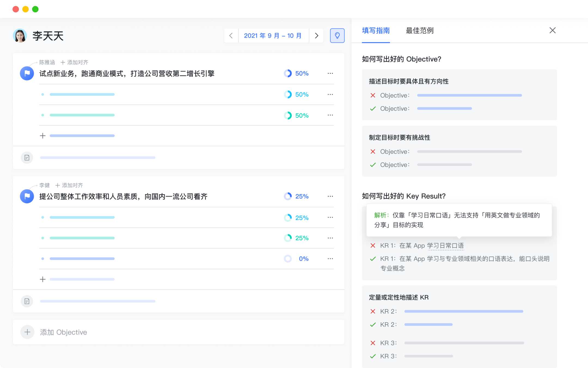Click the green 25% key result progress ring

pos(288,238)
